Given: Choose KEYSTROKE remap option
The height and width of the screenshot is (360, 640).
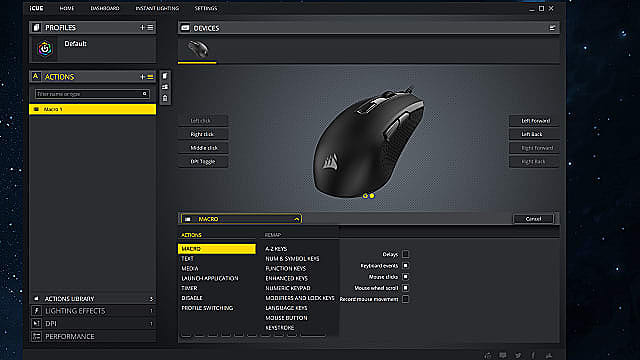Looking at the screenshot, I should [x=280, y=327].
